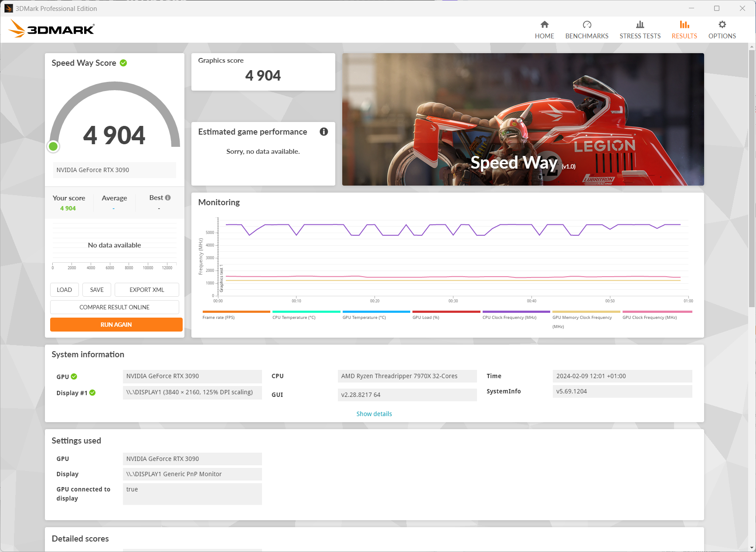Image resolution: width=756 pixels, height=552 pixels.
Task: Go to the HOME page
Action: click(x=545, y=30)
